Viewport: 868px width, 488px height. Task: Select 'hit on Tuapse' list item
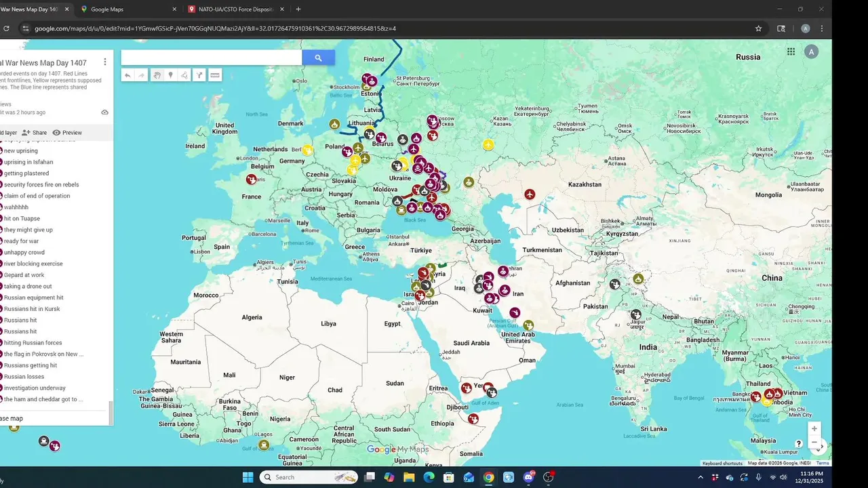(22, 218)
